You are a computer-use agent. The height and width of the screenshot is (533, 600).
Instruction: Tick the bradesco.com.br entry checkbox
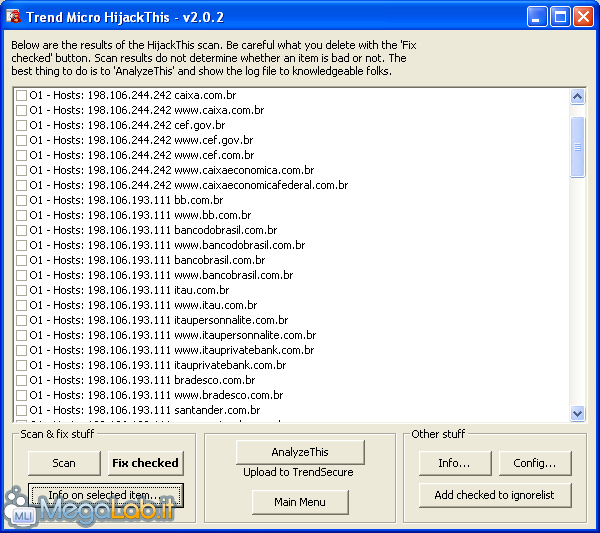click(x=21, y=380)
